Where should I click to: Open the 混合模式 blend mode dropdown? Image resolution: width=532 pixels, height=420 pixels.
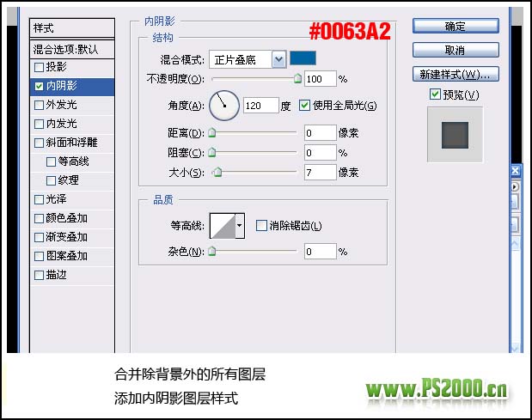coord(279,59)
